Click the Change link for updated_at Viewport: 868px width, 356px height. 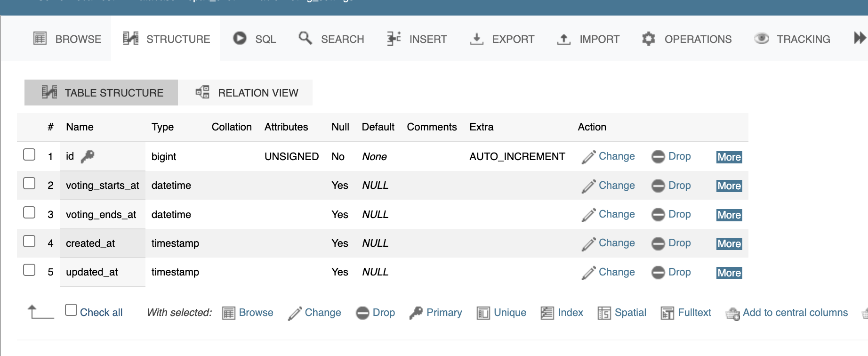pyautogui.click(x=616, y=272)
